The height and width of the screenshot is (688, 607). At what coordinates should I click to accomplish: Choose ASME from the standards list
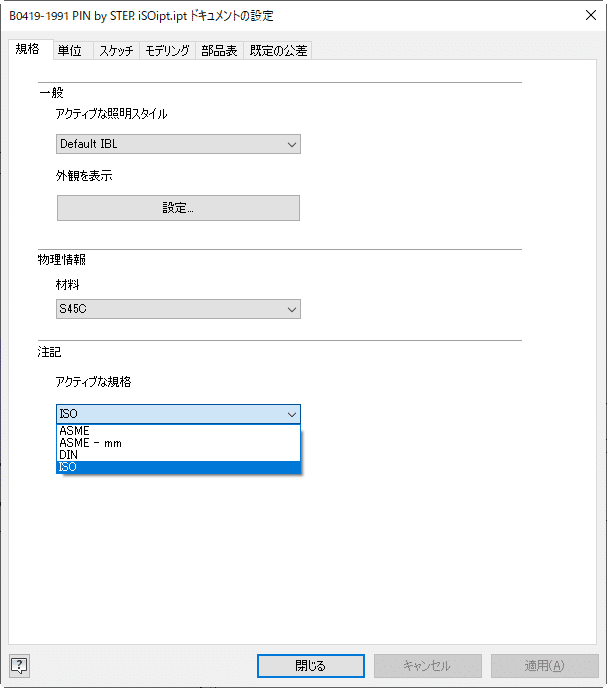pos(178,431)
